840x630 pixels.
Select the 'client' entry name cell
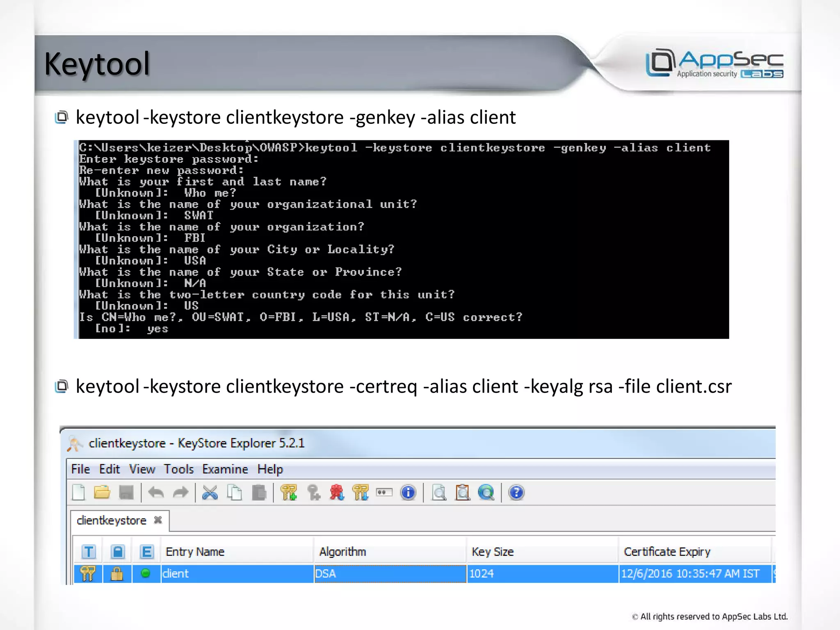[237, 573]
